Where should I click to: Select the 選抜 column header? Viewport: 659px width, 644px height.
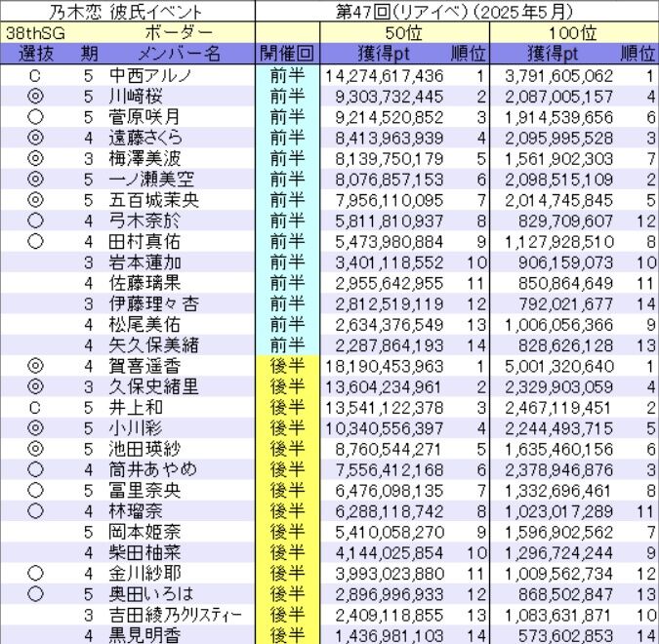tap(36, 54)
